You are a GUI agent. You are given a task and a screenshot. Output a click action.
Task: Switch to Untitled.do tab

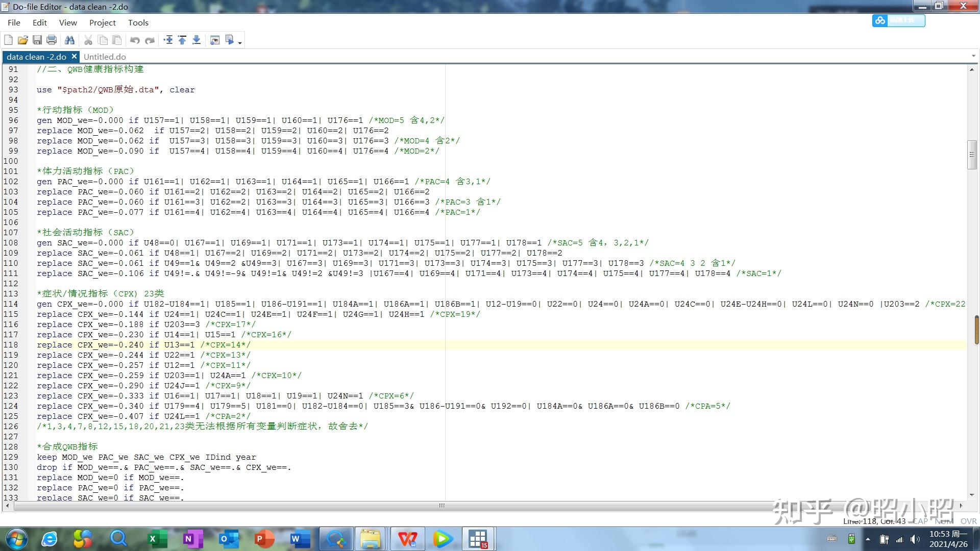pyautogui.click(x=105, y=57)
